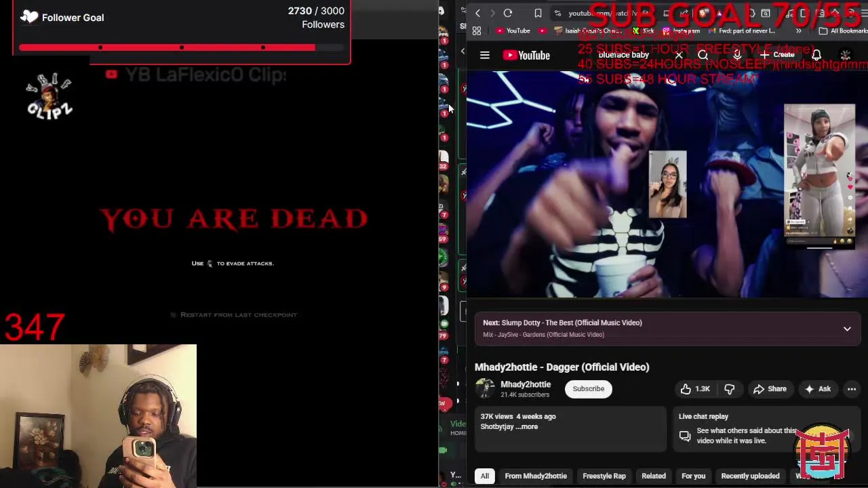Like the Dagger video (1.3K)
The height and width of the screenshot is (488, 868).
(x=694, y=389)
